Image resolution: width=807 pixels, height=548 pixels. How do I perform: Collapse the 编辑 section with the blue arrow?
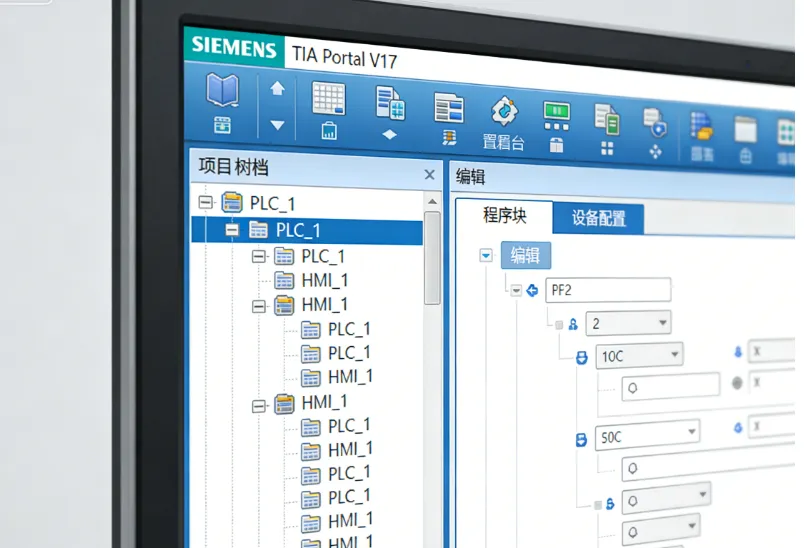point(486,255)
